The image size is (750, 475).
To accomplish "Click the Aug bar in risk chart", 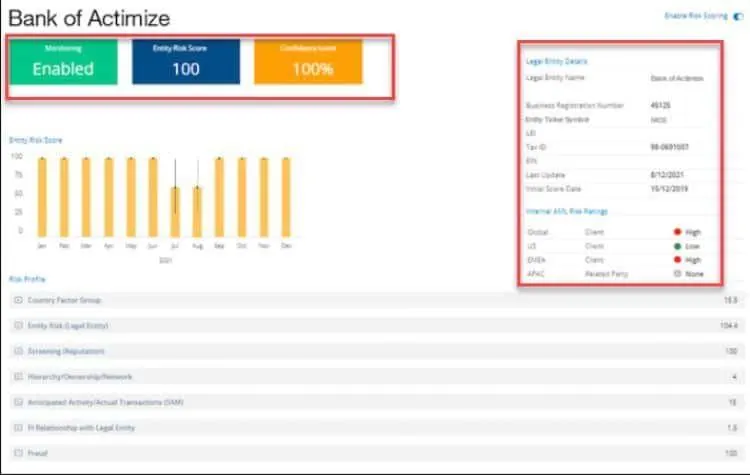I will (197, 212).
